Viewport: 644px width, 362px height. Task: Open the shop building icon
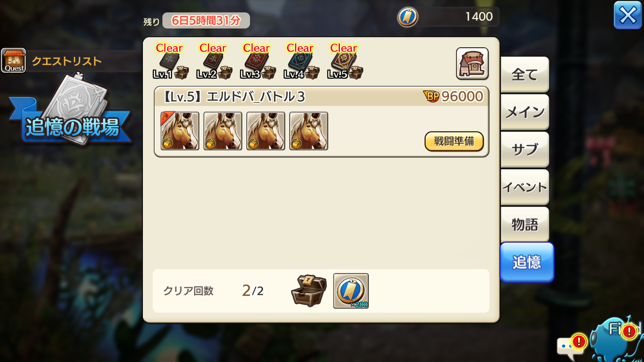pos(472,64)
